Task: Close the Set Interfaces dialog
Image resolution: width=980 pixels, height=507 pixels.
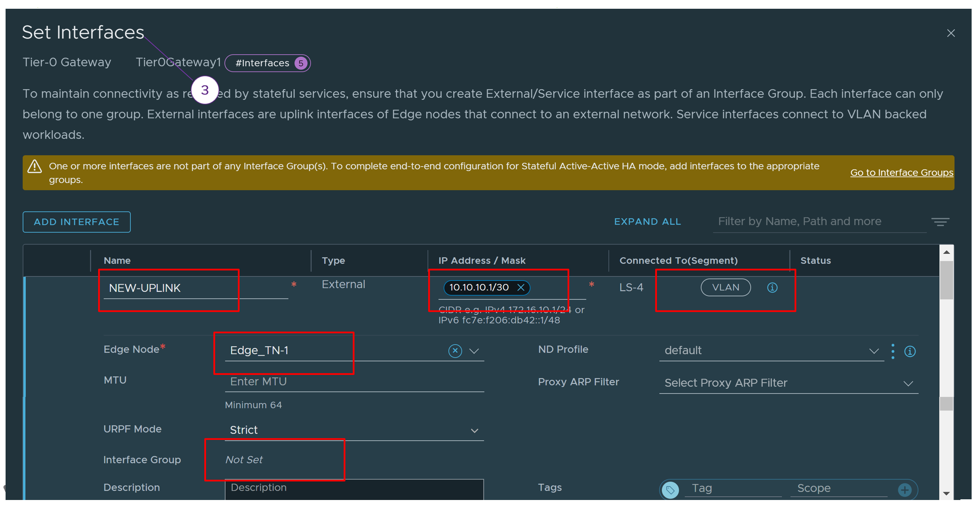Action: 950,33
